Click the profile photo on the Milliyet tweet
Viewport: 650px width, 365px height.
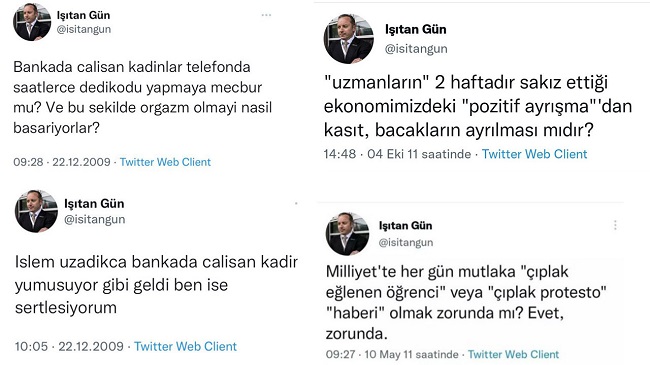click(347, 234)
